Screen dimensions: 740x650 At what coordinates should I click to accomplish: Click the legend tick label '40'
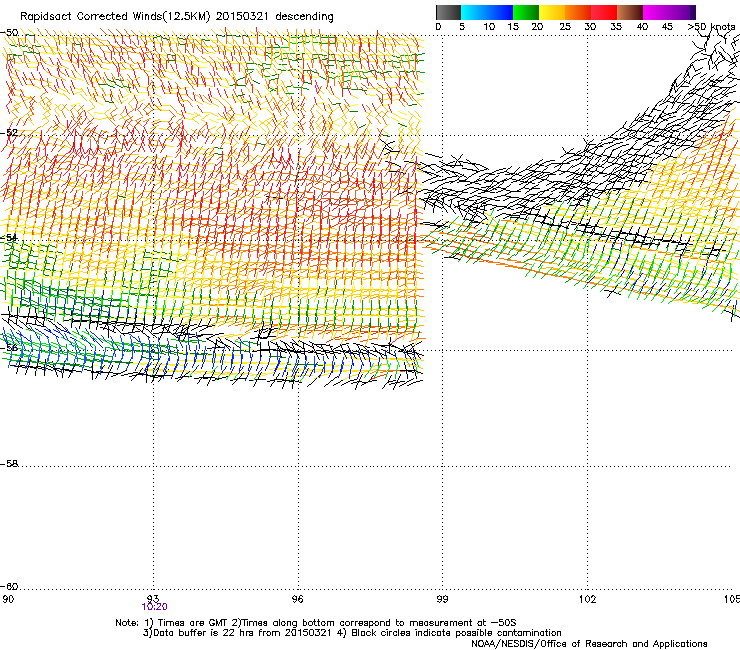click(642, 27)
